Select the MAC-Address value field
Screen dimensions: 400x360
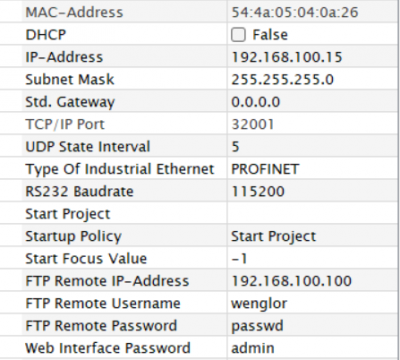point(313,12)
